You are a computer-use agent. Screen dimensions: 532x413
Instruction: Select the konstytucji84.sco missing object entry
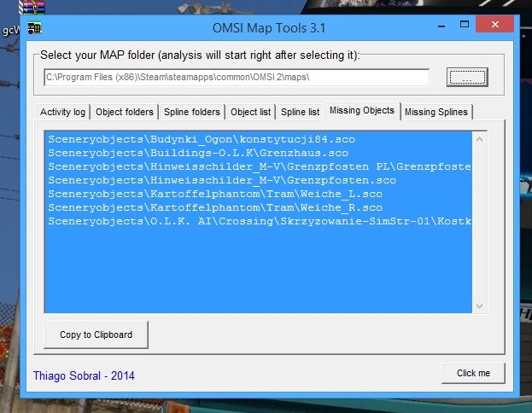pos(202,139)
